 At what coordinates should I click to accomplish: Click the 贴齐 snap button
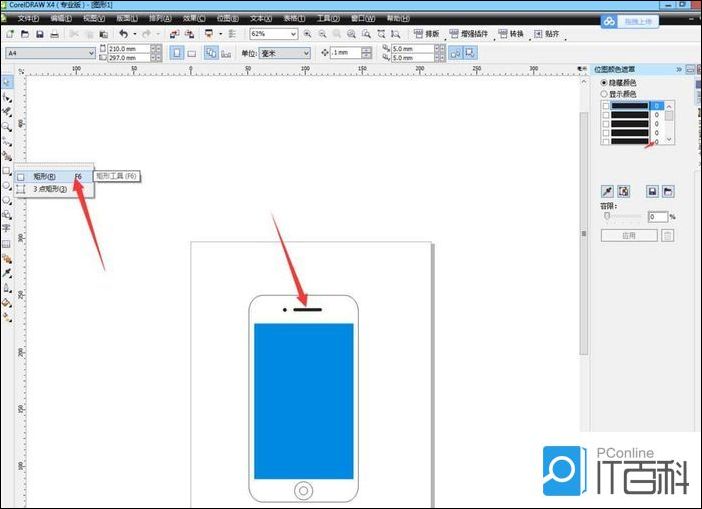pos(551,34)
